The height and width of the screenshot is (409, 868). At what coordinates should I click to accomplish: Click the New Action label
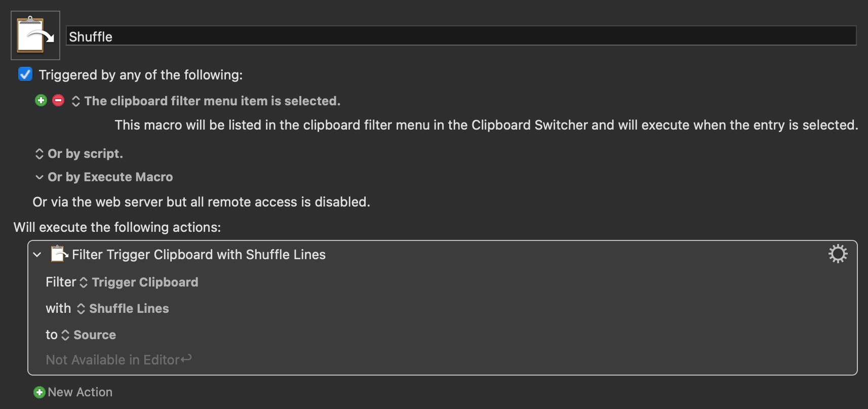click(80, 392)
